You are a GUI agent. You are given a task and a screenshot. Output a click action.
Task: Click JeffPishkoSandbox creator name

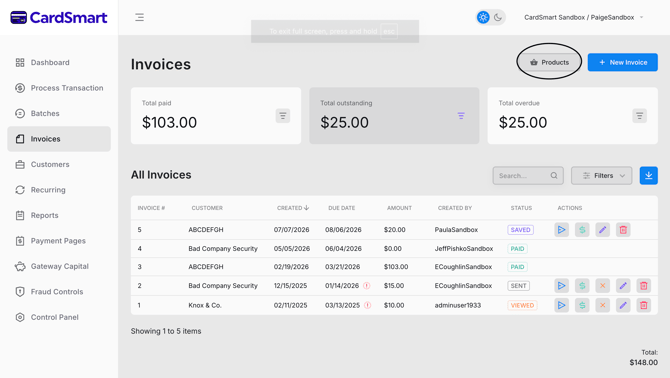pos(464,249)
